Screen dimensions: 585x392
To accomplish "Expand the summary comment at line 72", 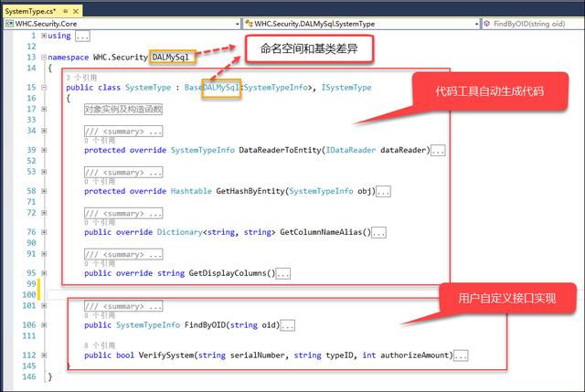I will pos(44,213).
